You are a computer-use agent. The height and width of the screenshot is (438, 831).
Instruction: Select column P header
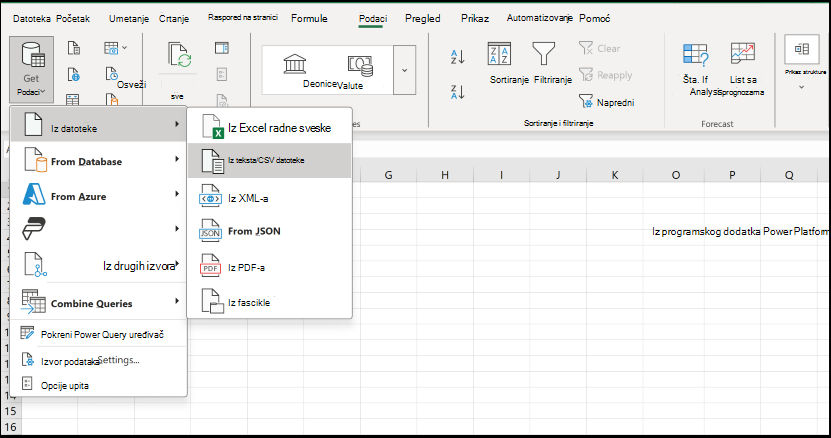tap(732, 175)
